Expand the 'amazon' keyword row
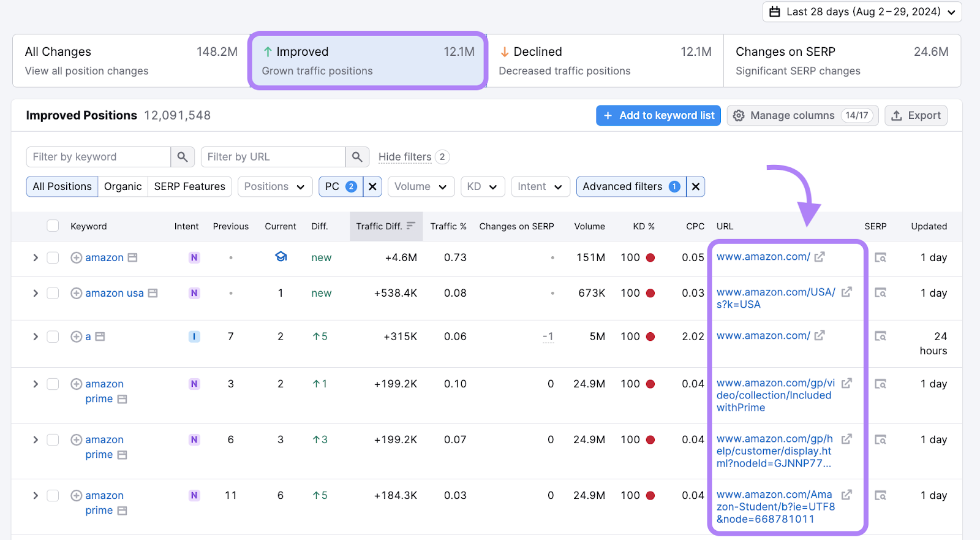Image resolution: width=980 pixels, height=540 pixels. (36, 258)
